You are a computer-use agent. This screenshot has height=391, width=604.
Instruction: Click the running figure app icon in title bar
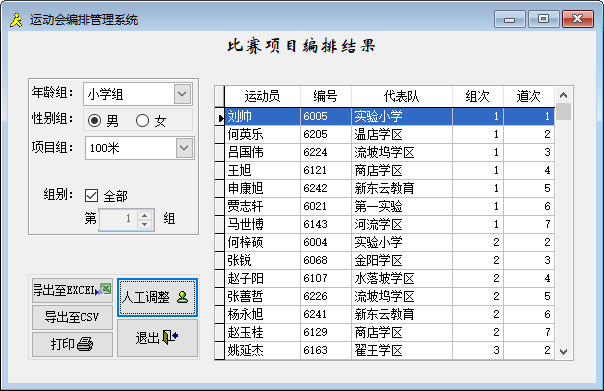pyautogui.click(x=16, y=20)
